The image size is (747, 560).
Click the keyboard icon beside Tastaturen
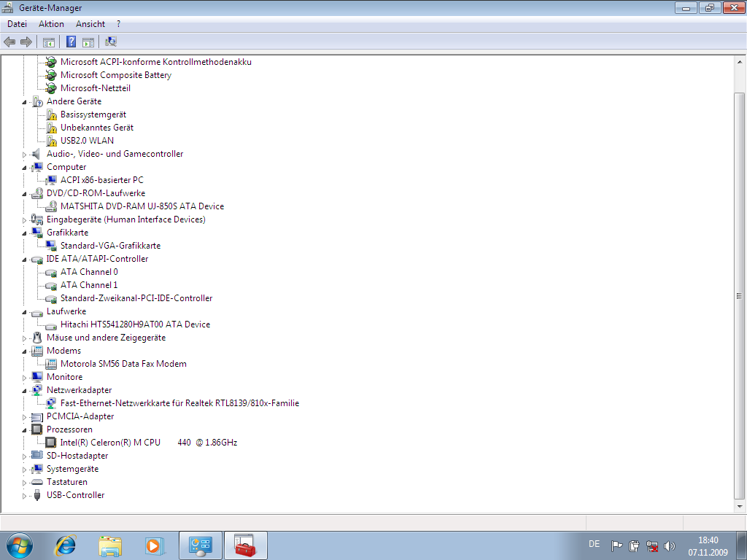coord(36,483)
